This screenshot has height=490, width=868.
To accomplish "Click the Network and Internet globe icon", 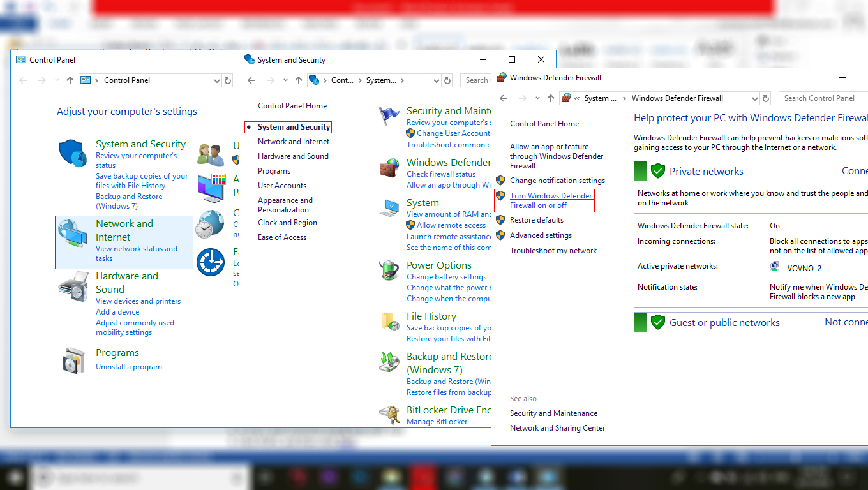I will tap(73, 234).
